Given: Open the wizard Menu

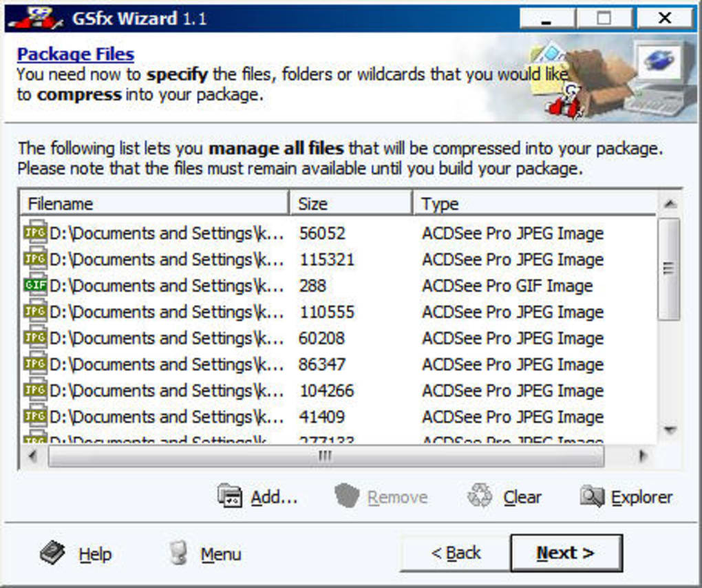Looking at the screenshot, I should point(204,554).
